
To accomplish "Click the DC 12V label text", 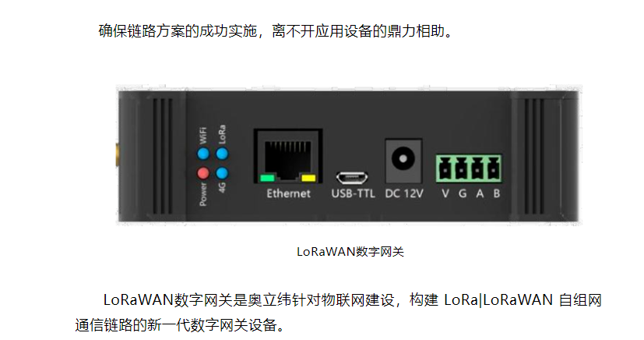I will pyautogui.click(x=403, y=193).
